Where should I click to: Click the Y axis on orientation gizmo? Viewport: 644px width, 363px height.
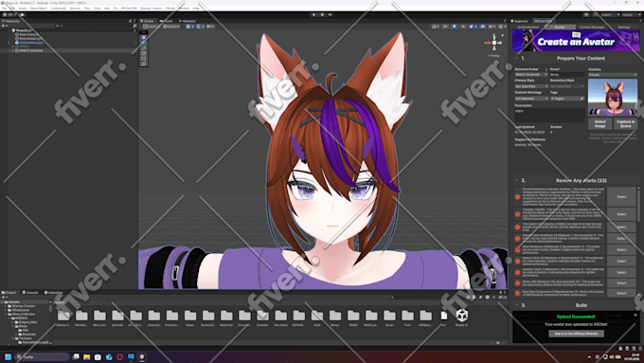(x=494, y=37)
